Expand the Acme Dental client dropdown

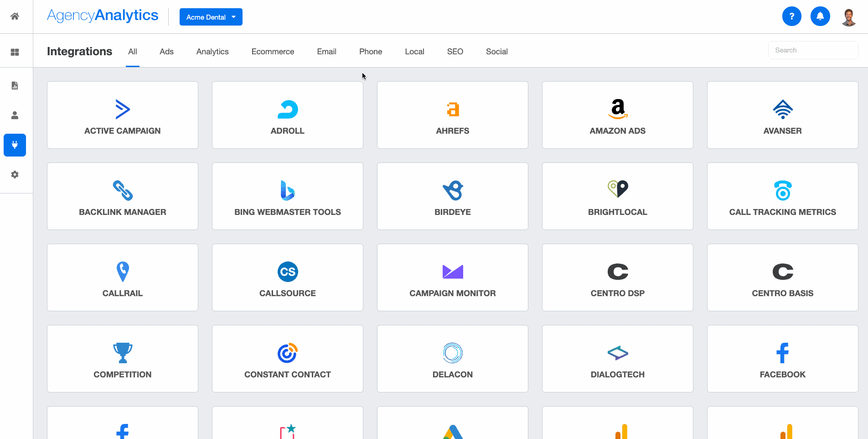pos(211,17)
